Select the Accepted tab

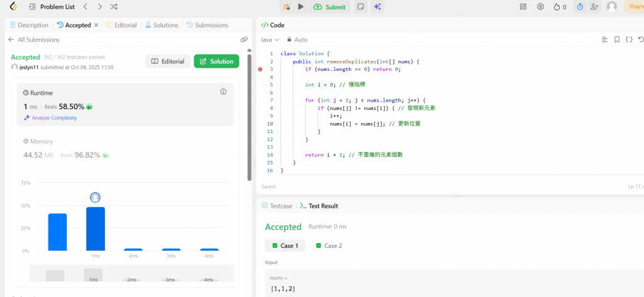pyautogui.click(x=74, y=25)
